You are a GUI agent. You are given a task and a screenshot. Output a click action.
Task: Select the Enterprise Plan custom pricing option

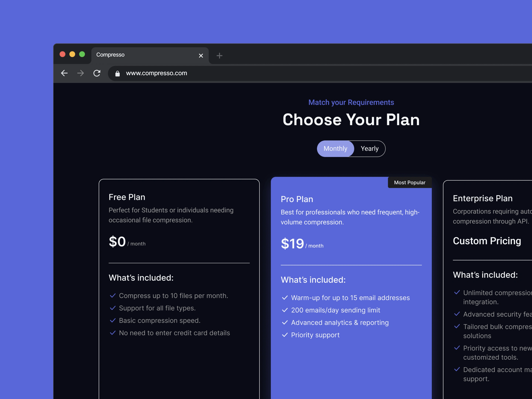pos(487,241)
